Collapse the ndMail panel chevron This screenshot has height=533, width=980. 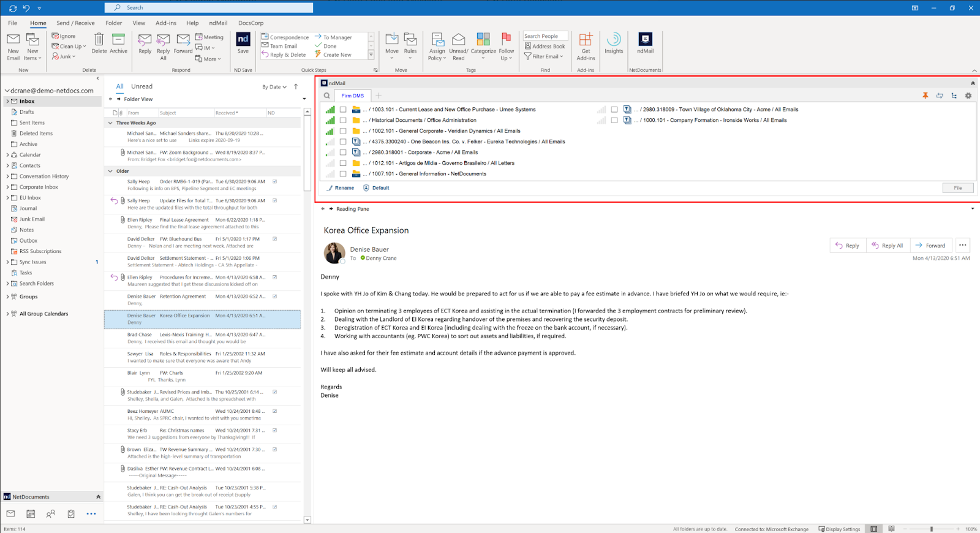click(x=973, y=83)
